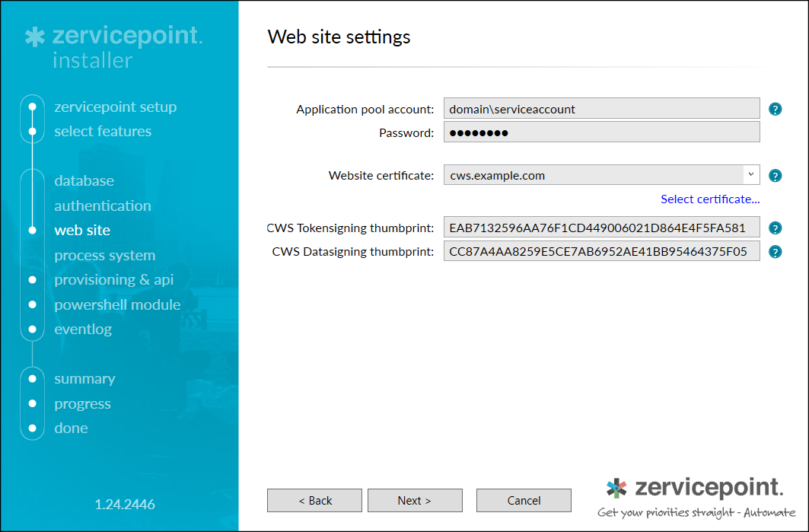Go back to the previous step
This screenshot has height=532, width=809.
[x=314, y=500]
